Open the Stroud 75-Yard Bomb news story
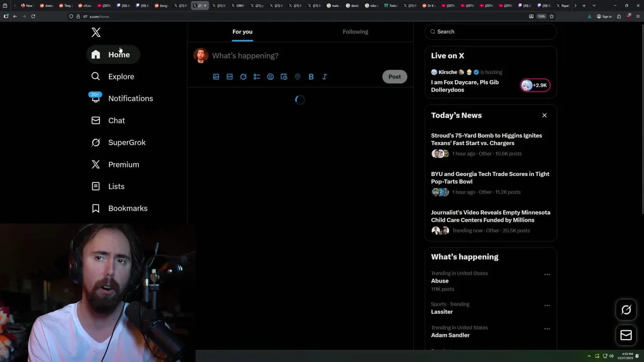 pos(487,139)
